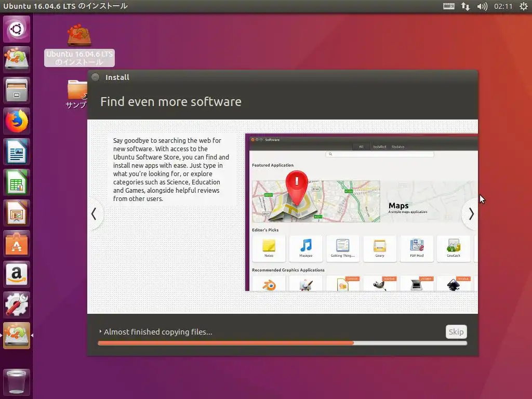Click the Installed tab in Software slide
Screen dimensions: 532x399
tap(380, 147)
